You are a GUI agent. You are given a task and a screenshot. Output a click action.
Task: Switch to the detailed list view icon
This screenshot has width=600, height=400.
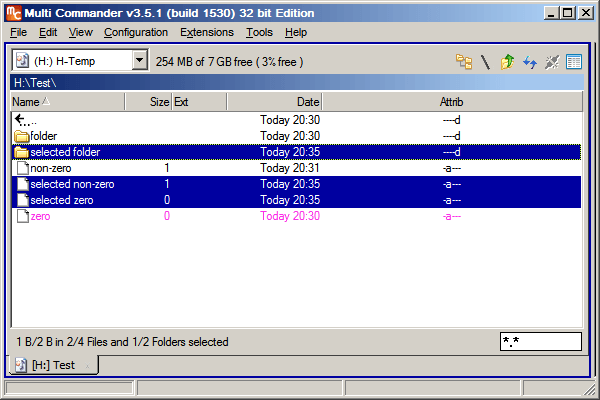(x=573, y=62)
